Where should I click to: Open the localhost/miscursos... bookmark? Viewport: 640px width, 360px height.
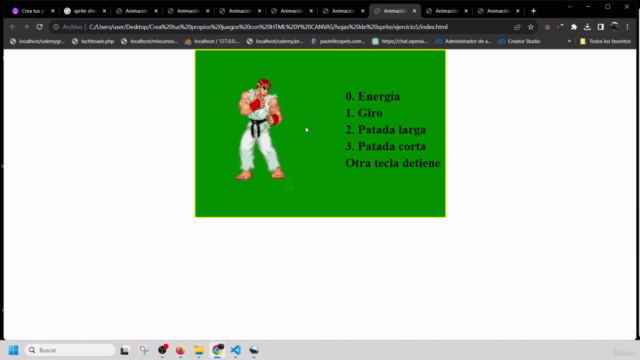point(149,41)
